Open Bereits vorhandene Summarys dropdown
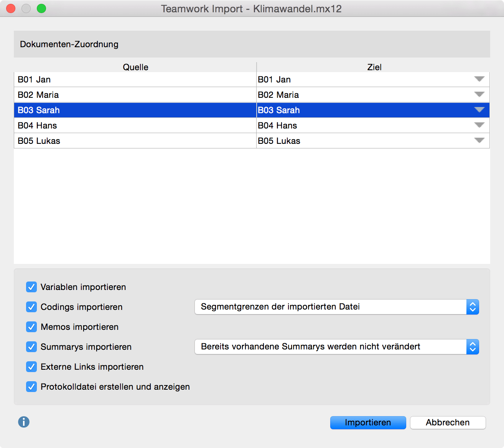 pyautogui.click(x=337, y=347)
